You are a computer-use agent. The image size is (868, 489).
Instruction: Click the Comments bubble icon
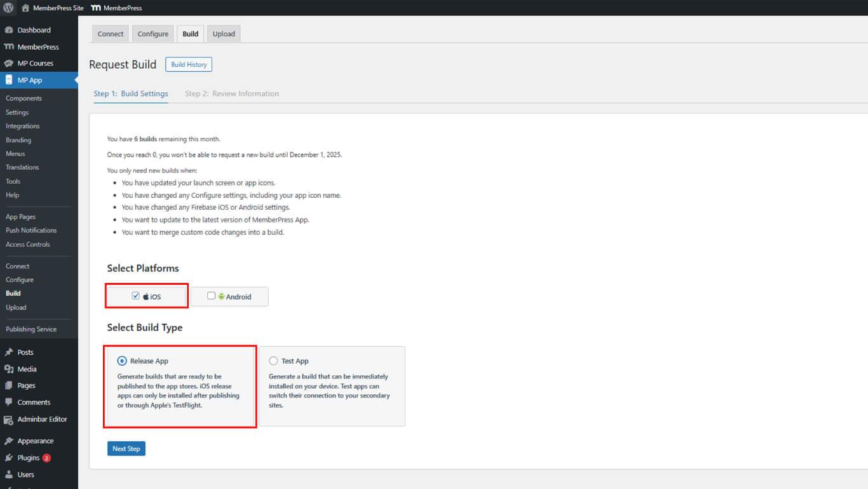tap(9, 403)
